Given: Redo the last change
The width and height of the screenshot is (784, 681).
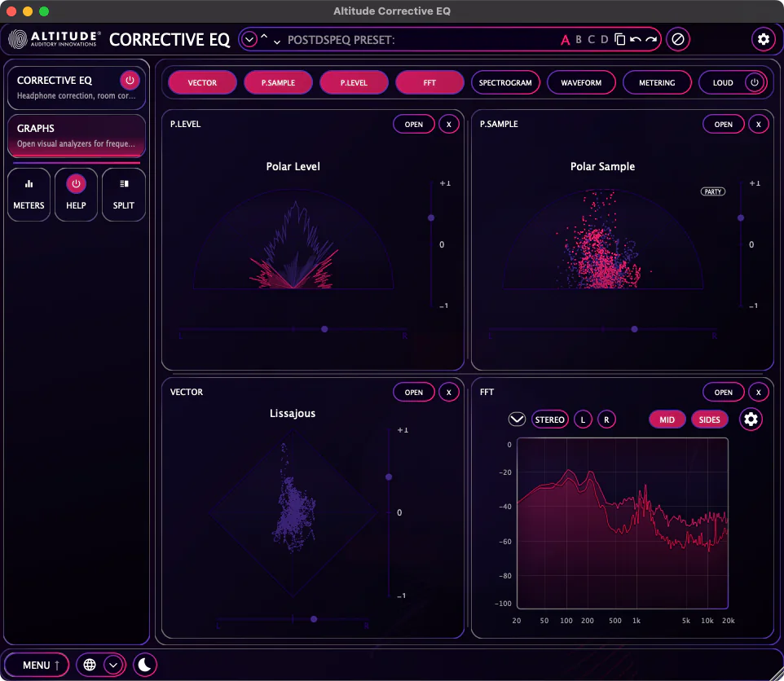Looking at the screenshot, I should (651, 39).
